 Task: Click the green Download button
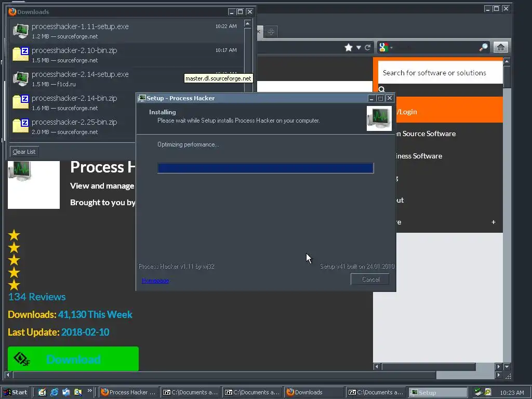(x=73, y=358)
